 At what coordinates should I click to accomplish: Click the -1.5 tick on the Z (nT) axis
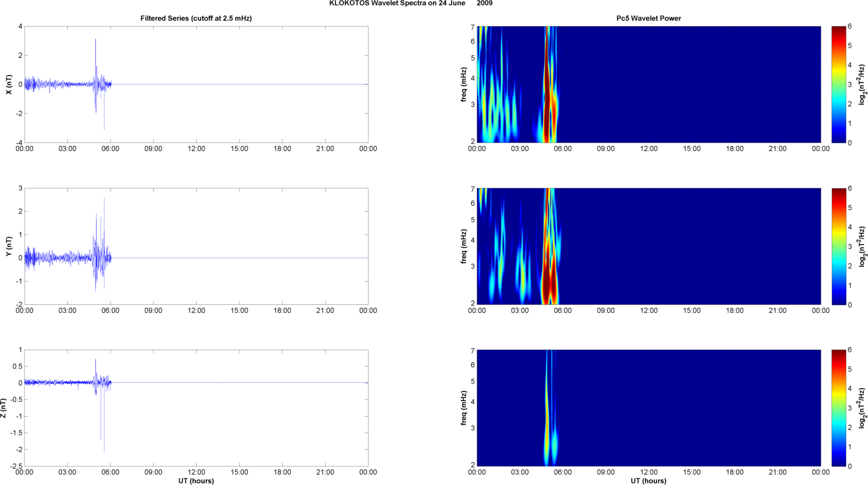(x=16, y=433)
